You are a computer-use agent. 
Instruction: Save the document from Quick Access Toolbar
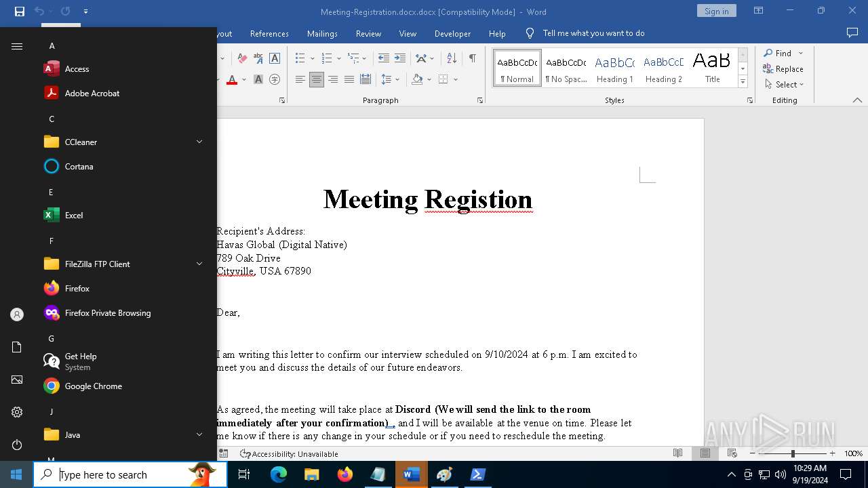20,11
